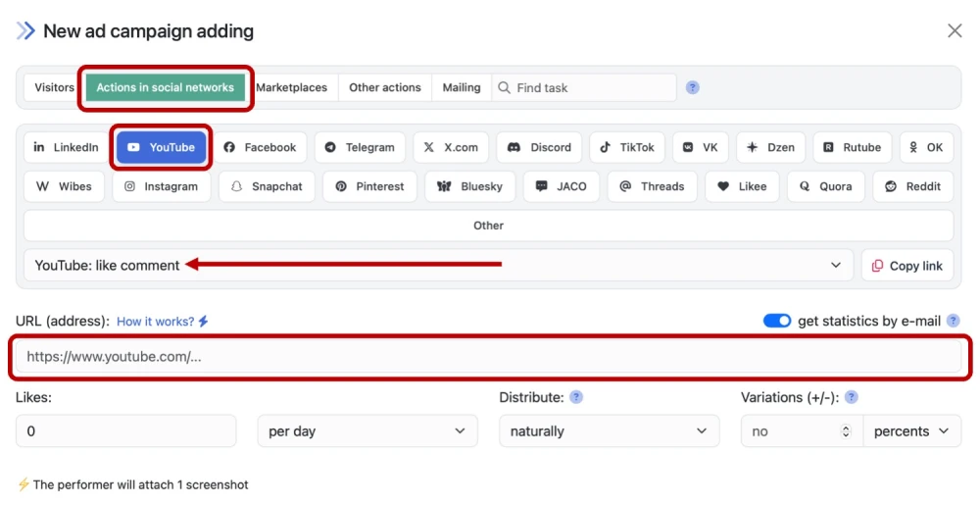Switch to the Visitors tab
The width and height of the screenshot is (980, 505).
coord(54,87)
